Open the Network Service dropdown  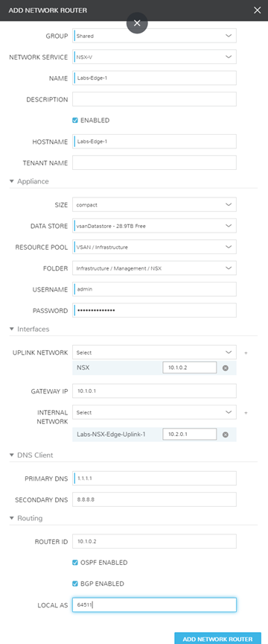(154, 57)
